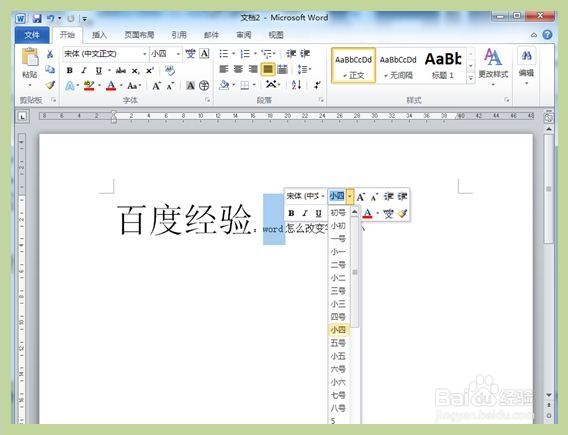This screenshot has width=568, height=435.
Task: Open the 更改样式 menu
Action: click(493, 67)
